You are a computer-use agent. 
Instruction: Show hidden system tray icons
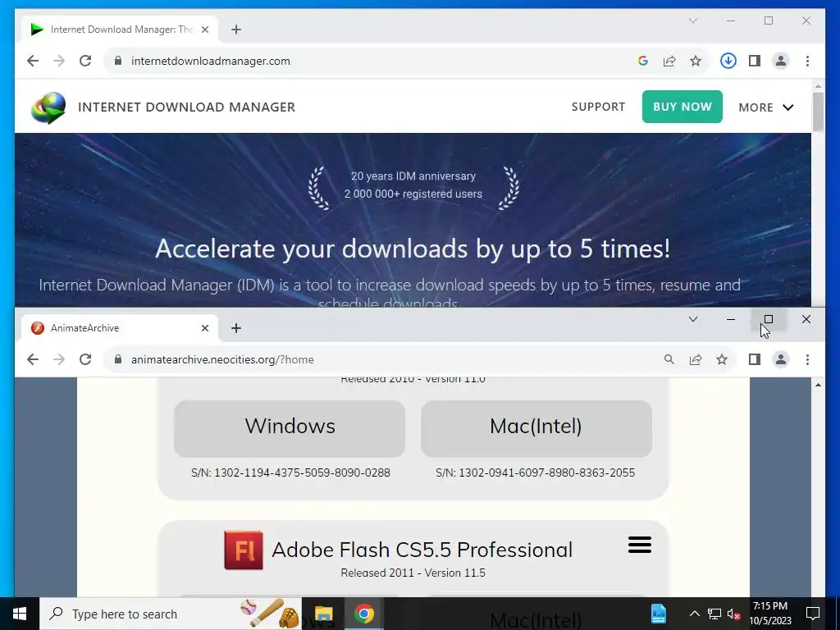pos(694,614)
